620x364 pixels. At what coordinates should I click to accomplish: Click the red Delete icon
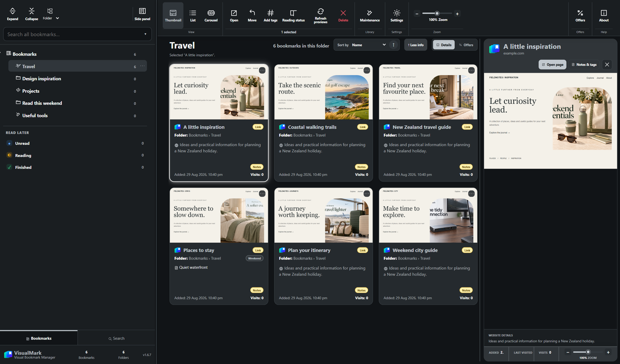coord(343,13)
